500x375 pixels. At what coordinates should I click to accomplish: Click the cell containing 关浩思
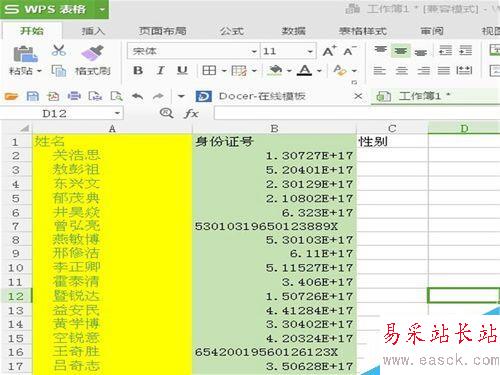112,155
